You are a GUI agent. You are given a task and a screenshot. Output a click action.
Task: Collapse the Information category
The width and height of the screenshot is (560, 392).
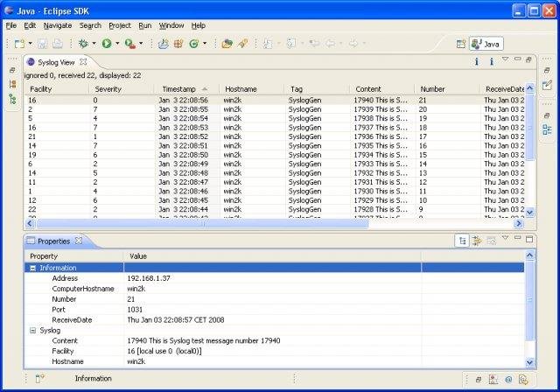32,268
